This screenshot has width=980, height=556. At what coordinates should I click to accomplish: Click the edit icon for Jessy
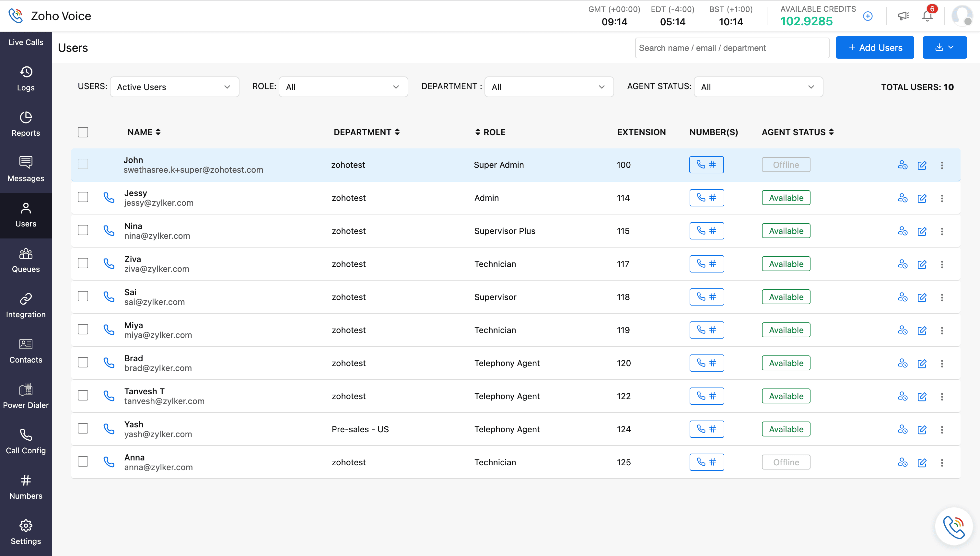point(922,198)
